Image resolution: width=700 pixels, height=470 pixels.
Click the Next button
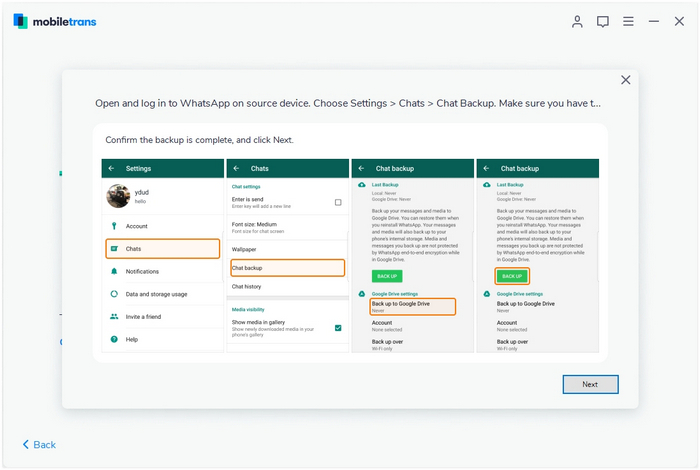coord(590,384)
